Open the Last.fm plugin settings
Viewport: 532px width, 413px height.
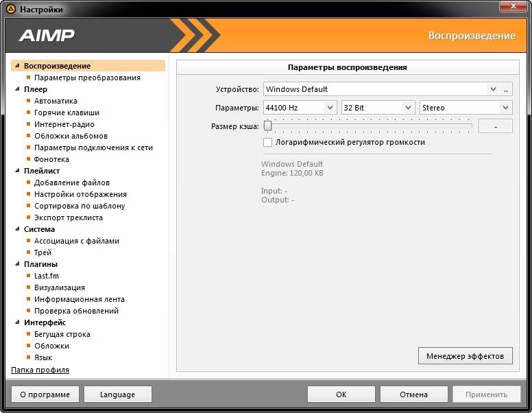point(47,276)
